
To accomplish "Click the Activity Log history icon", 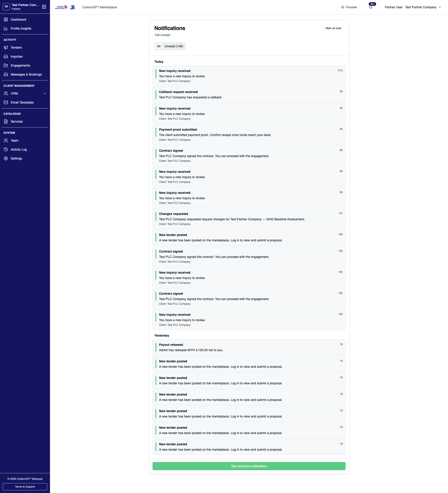I will click(x=6, y=149).
